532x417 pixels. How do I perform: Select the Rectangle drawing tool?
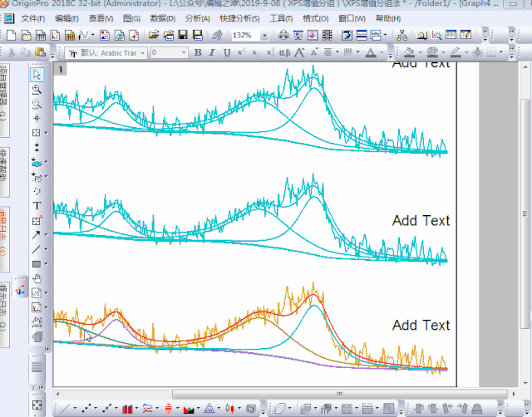(37, 264)
